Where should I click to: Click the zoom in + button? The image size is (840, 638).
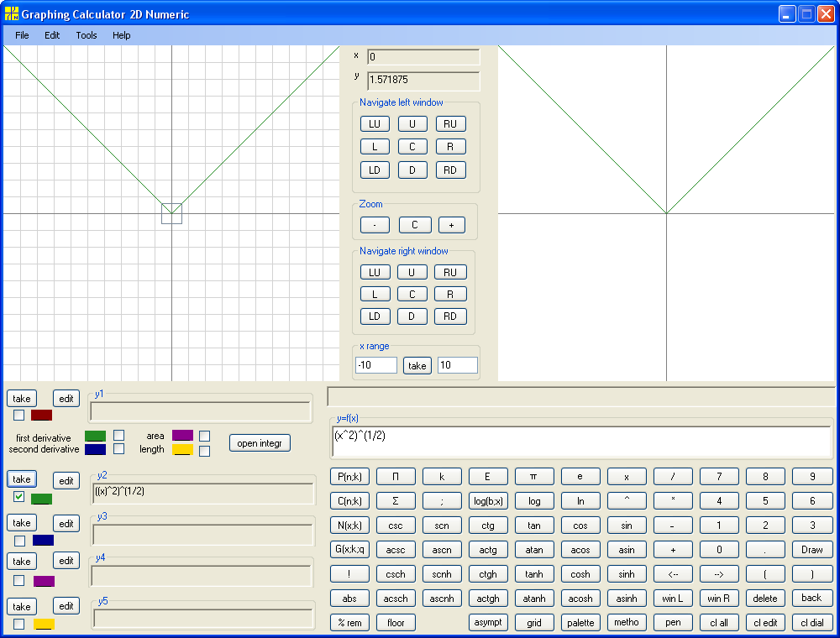[452, 225]
